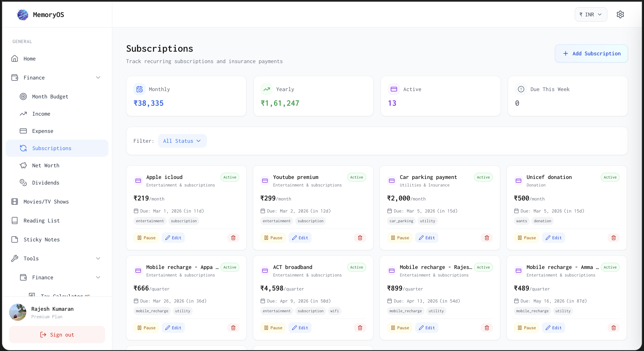This screenshot has height=351, width=644.
Task: Click the MemoryOS logo icon
Action: [23, 14]
